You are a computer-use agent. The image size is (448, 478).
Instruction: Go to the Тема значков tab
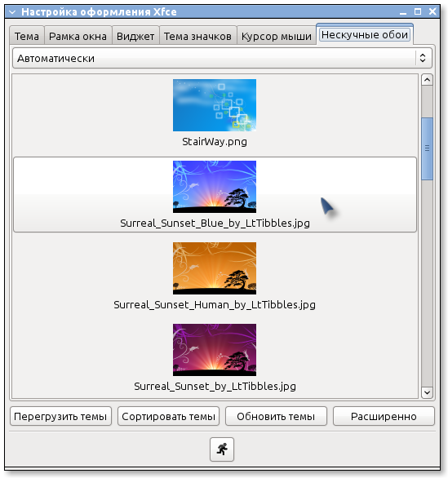197,36
